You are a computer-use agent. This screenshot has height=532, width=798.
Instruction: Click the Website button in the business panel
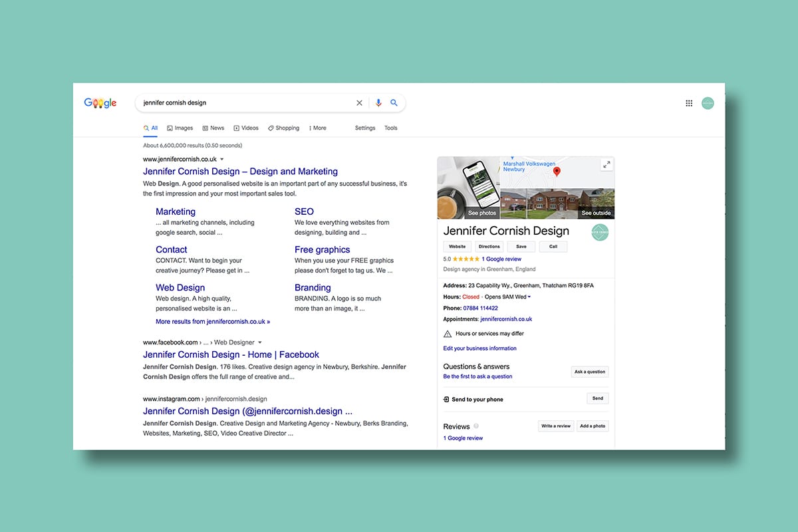pos(458,247)
